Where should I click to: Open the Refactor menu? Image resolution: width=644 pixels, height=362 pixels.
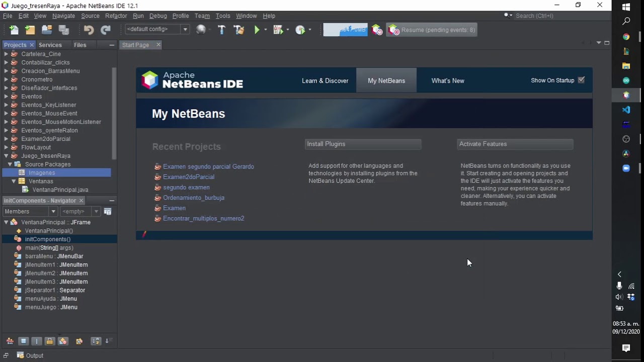[116, 16]
